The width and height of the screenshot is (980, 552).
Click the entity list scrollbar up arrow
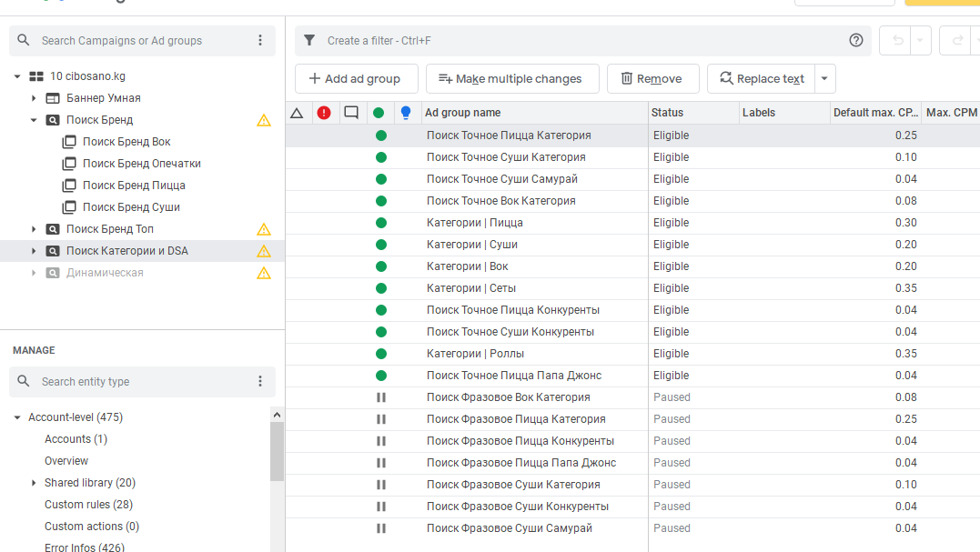pos(277,415)
